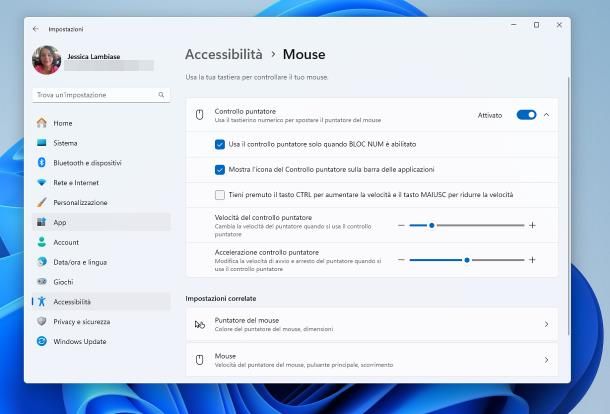
Task: Adjust Accelerazione controllo puntatore slider
Action: [467, 260]
